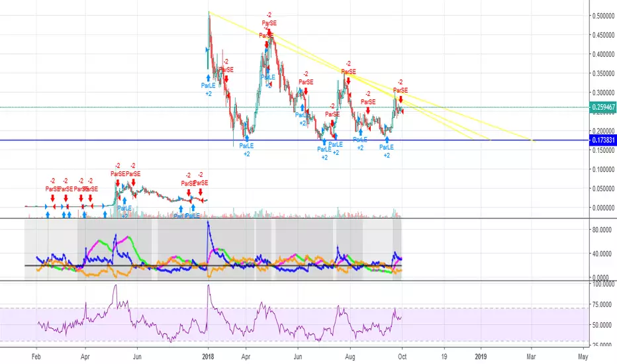Click the blue 0.173831 price line label
This screenshot has height=364, width=617.
602,140
